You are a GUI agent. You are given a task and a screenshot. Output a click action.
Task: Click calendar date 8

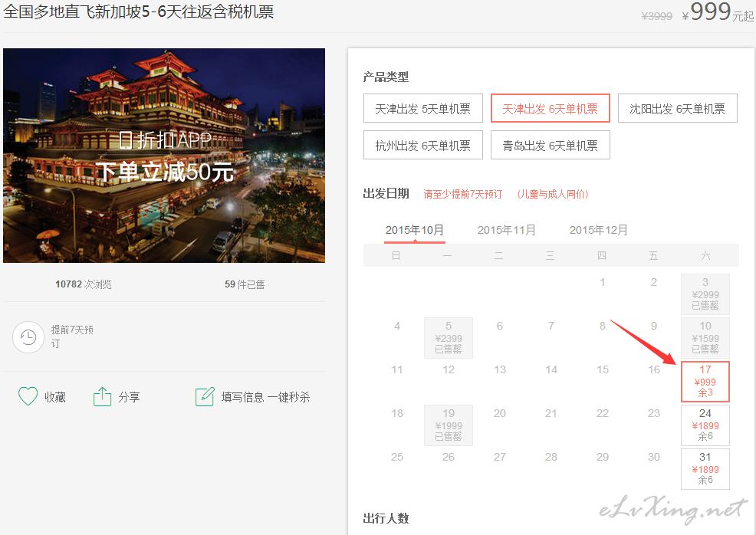[602, 326]
